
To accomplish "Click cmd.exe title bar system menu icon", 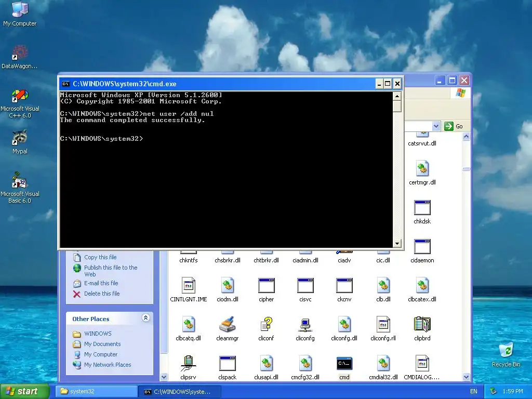I will tap(66, 84).
